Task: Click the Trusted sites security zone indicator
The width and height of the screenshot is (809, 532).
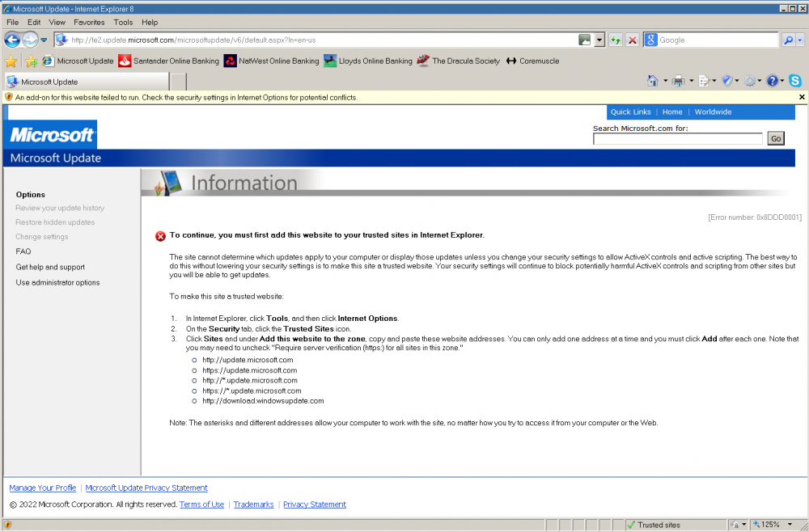Action: [658, 525]
